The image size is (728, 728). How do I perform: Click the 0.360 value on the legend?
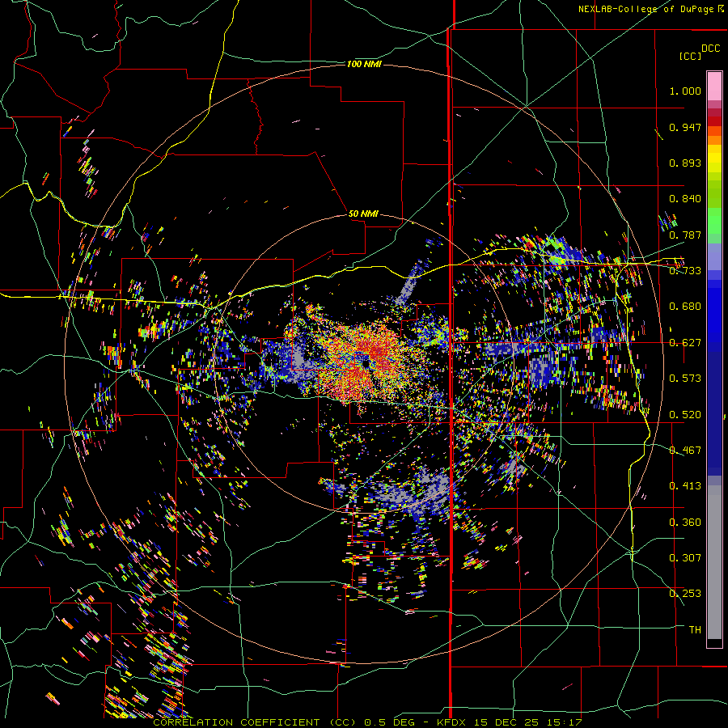[x=685, y=523]
